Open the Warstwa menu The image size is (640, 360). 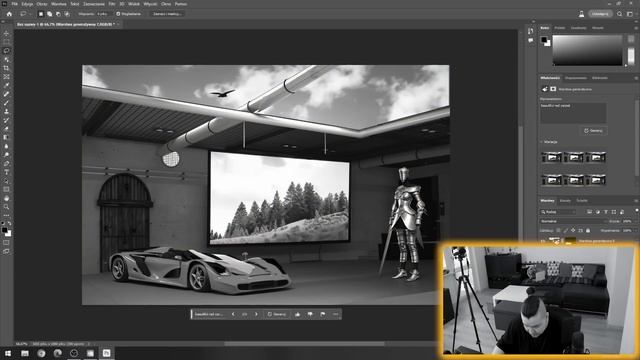pyautogui.click(x=59, y=4)
